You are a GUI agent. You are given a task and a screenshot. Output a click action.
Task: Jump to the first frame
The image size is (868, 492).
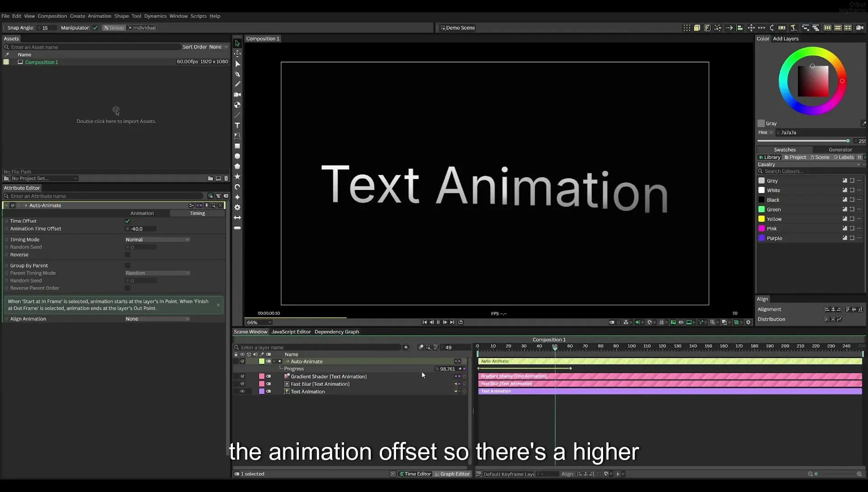pos(425,322)
